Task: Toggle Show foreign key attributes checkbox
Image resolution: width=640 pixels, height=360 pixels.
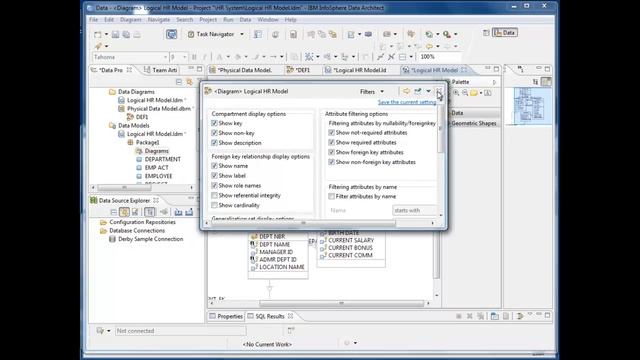Action: pos(331,152)
